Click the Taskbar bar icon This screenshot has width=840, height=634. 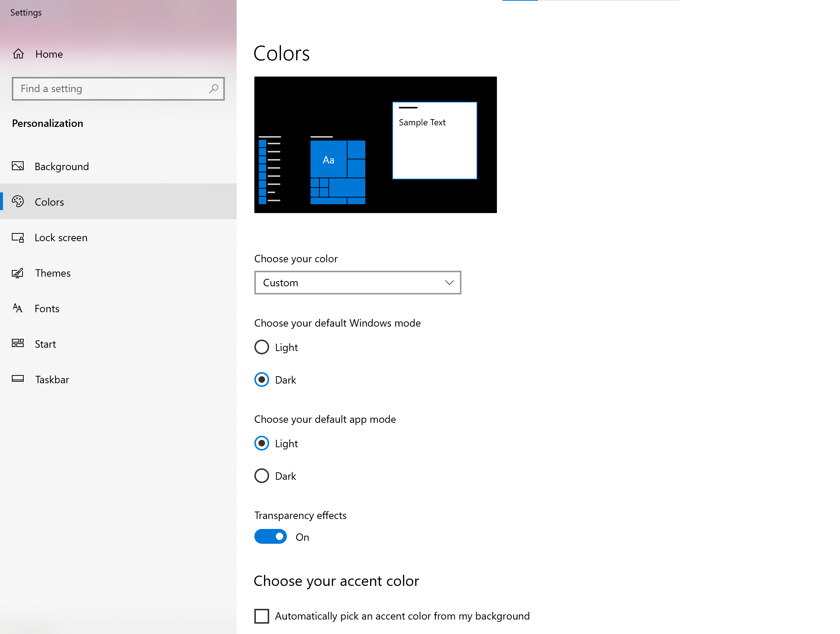click(18, 379)
